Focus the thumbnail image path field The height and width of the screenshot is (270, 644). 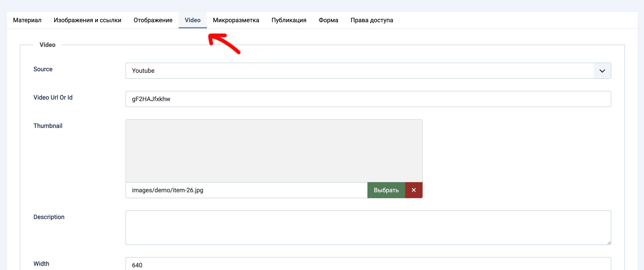(246, 190)
